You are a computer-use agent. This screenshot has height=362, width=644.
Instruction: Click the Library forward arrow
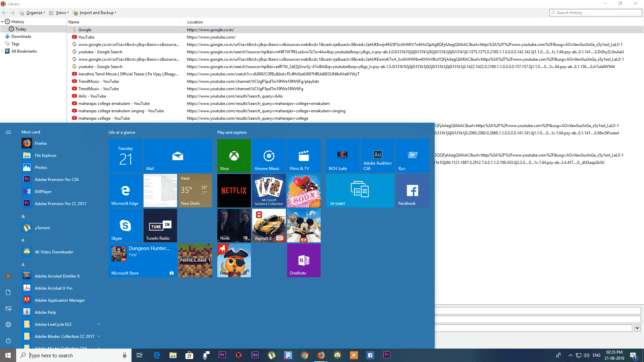pyautogui.click(x=12, y=13)
